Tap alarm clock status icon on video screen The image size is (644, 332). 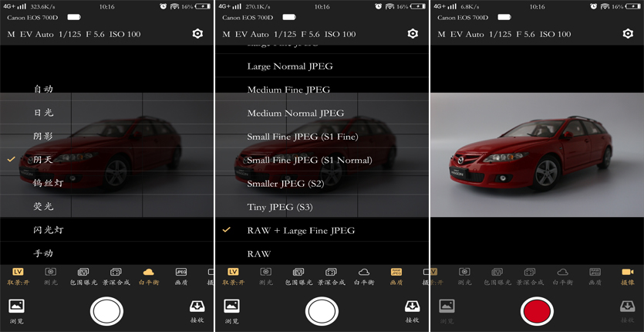(x=593, y=6)
